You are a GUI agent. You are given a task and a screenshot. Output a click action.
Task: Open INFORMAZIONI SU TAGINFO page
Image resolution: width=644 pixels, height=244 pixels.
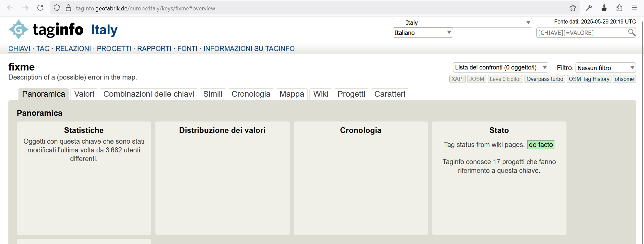[x=249, y=49]
